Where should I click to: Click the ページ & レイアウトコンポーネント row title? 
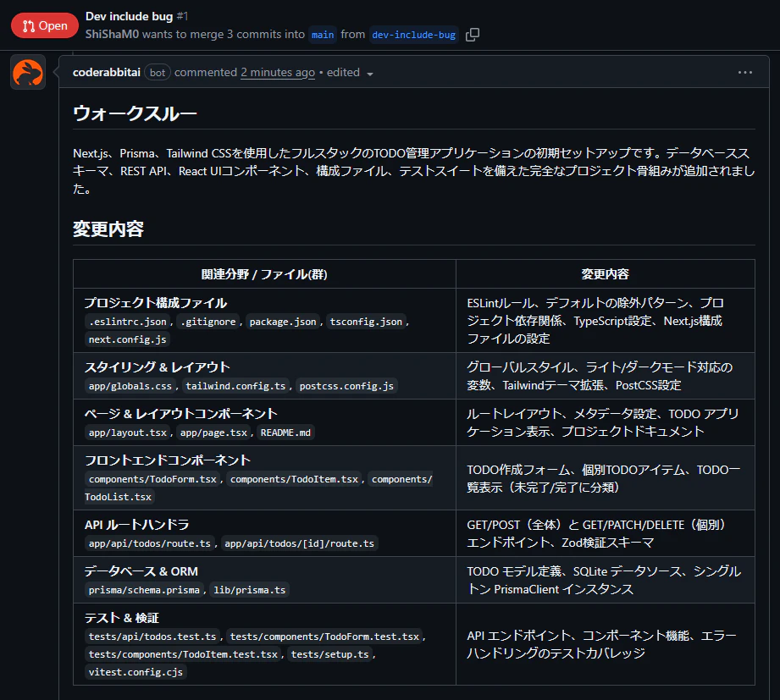point(181,414)
